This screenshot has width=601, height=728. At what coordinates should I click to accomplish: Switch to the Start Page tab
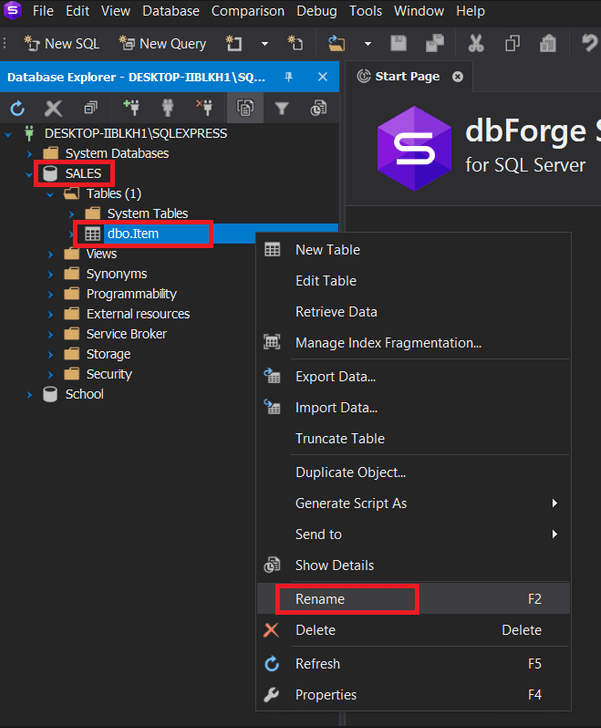click(x=407, y=76)
